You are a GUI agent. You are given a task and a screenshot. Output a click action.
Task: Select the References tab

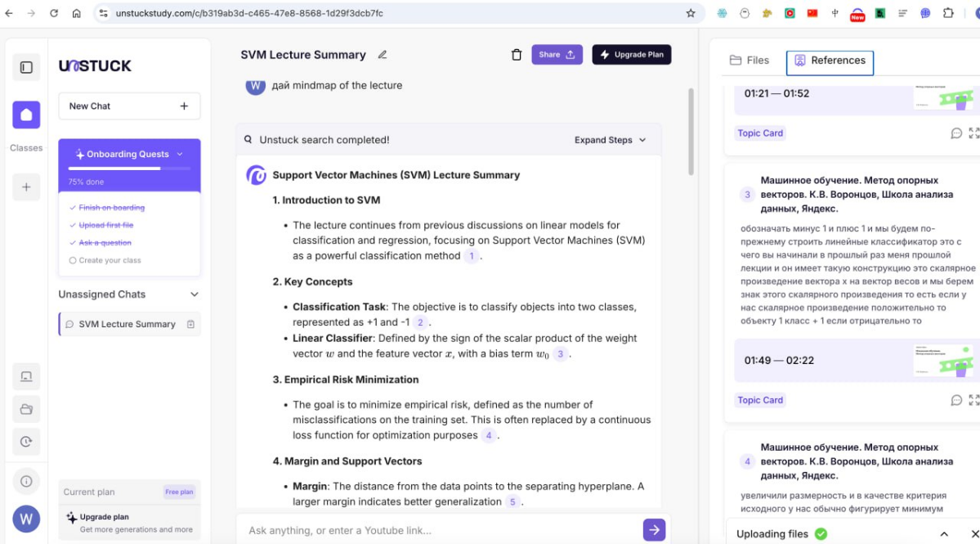click(830, 61)
